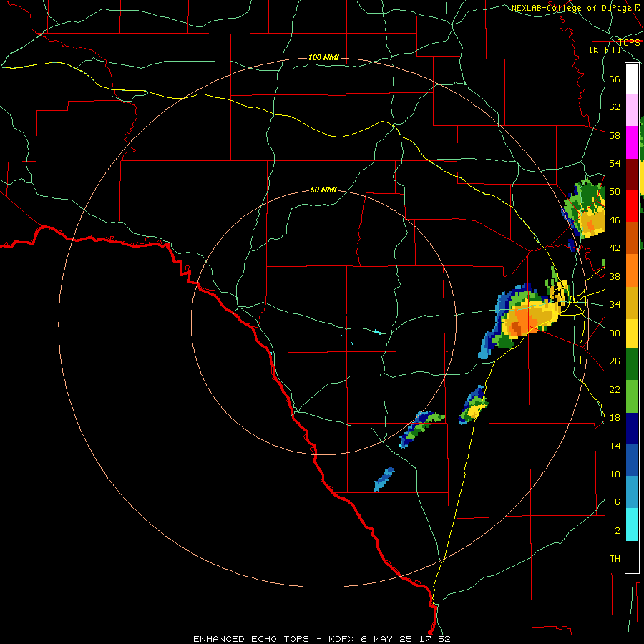644x644 pixels.
Task: Select the white 66 kft legend swatch
Action: 632,79
